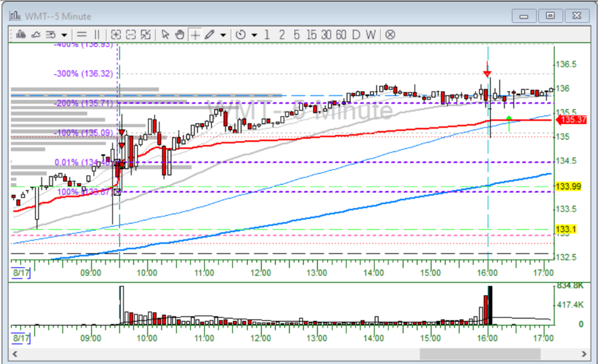Toggle the crosshair cursor tool
598x364 pixels.
[x=195, y=35]
